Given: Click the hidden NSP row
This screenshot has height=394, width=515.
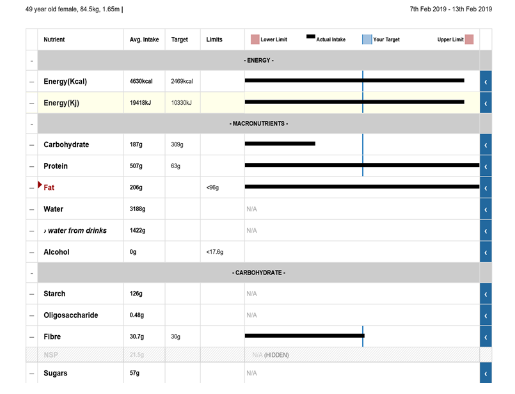Looking at the screenshot, I should [x=253, y=355].
